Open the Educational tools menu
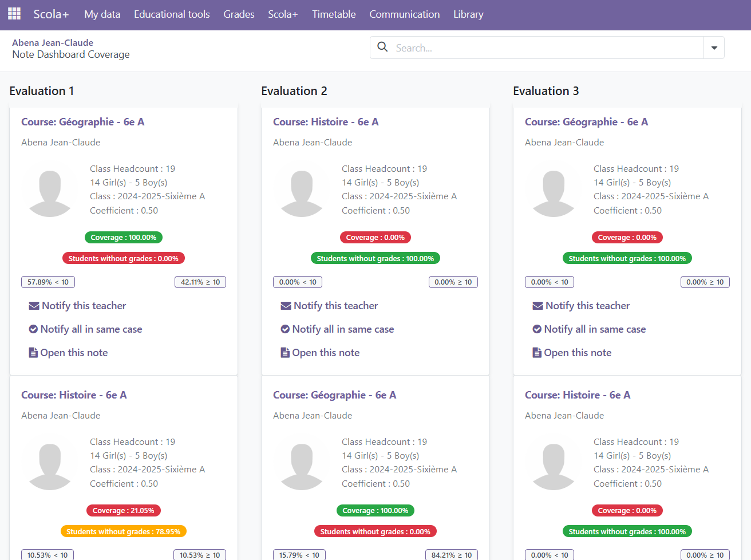751x560 pixels. 172,14
